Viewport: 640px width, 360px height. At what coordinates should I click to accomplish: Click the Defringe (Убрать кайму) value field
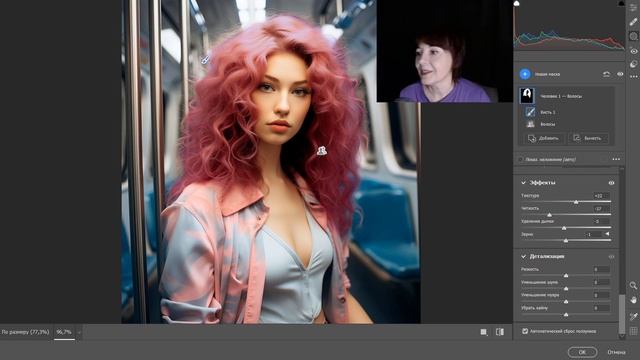click(x=601, y=308)
